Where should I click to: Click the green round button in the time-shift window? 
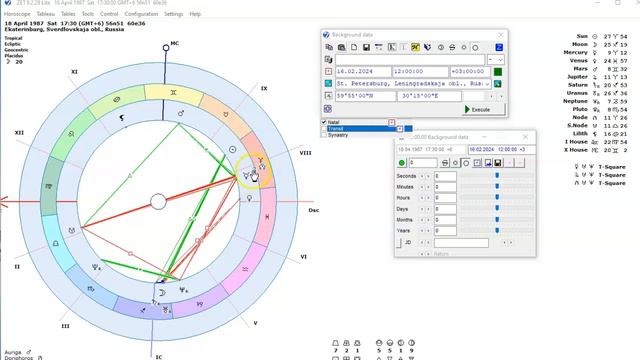point(402,163)
